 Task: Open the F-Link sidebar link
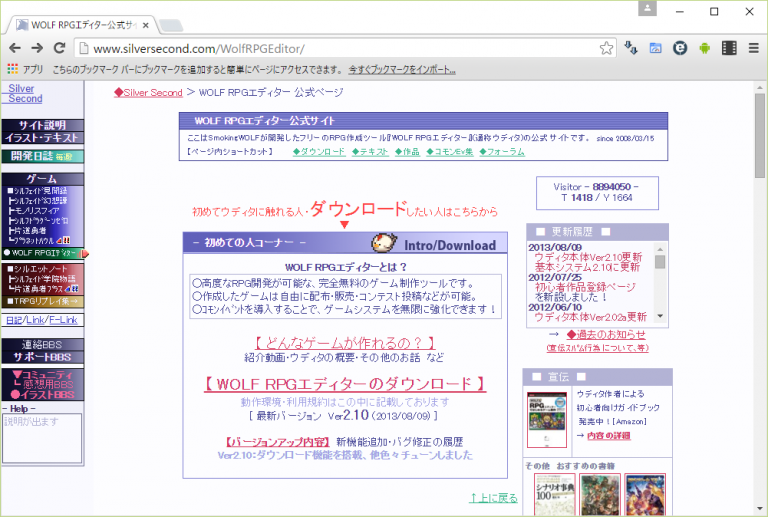coord(64,320)
